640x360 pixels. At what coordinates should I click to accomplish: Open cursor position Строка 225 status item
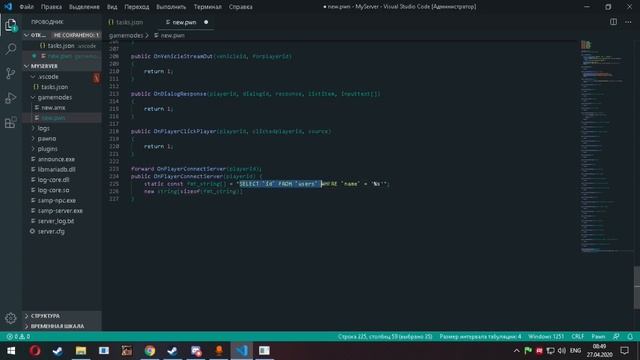point(384,337)
